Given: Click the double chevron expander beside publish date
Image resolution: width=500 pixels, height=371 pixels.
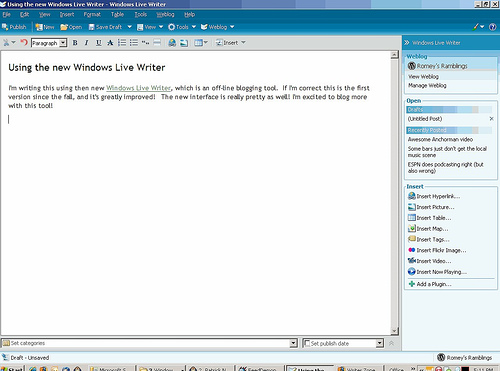Looking at the screenshot, I should [x=392, y=343].
